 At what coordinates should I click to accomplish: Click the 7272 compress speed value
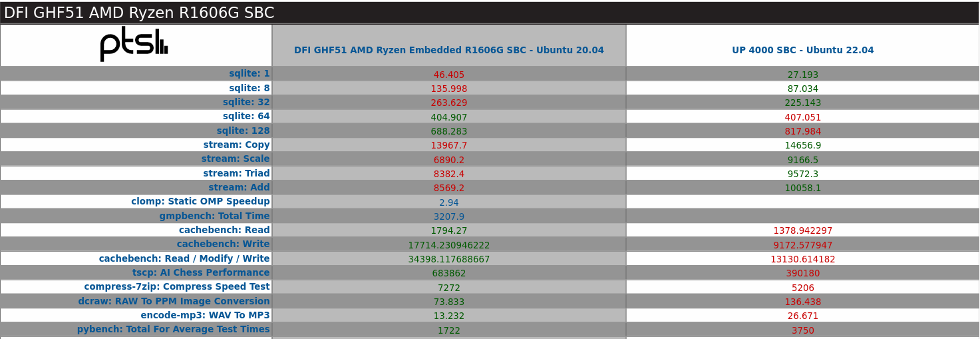[x=449, y=288]
